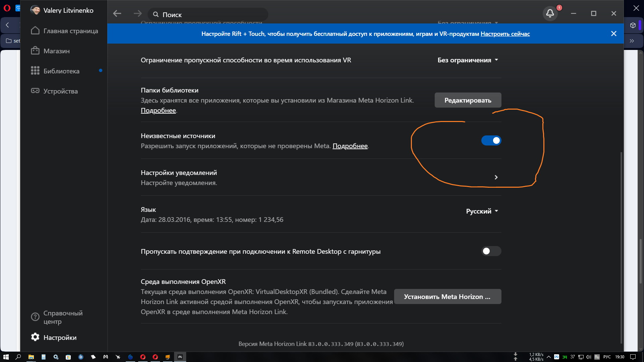
Task: Open the gamepad app in the taskbar
Action: (x=106, y=357)
